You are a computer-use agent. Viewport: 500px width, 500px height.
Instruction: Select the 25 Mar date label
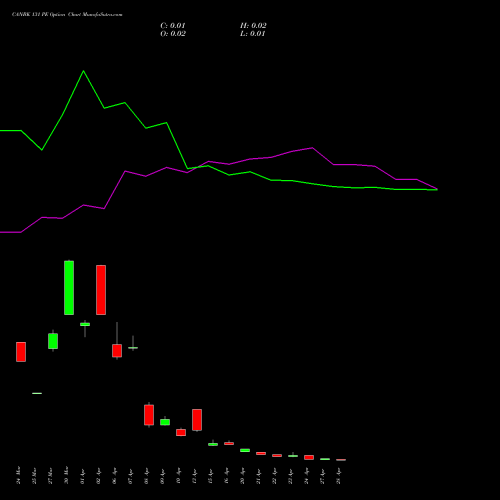point(34,475)
